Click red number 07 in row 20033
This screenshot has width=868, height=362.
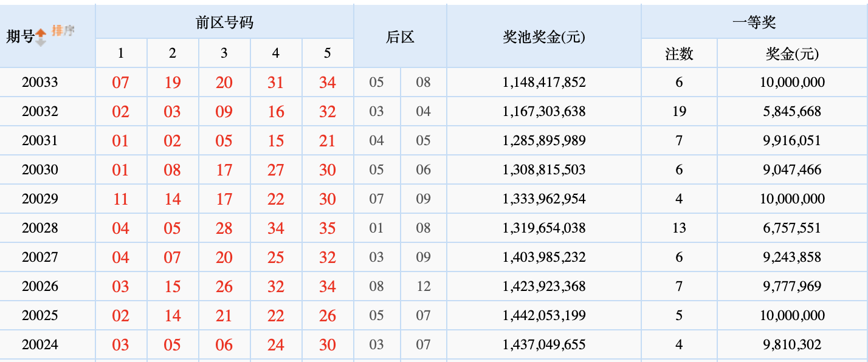(121, 83)
